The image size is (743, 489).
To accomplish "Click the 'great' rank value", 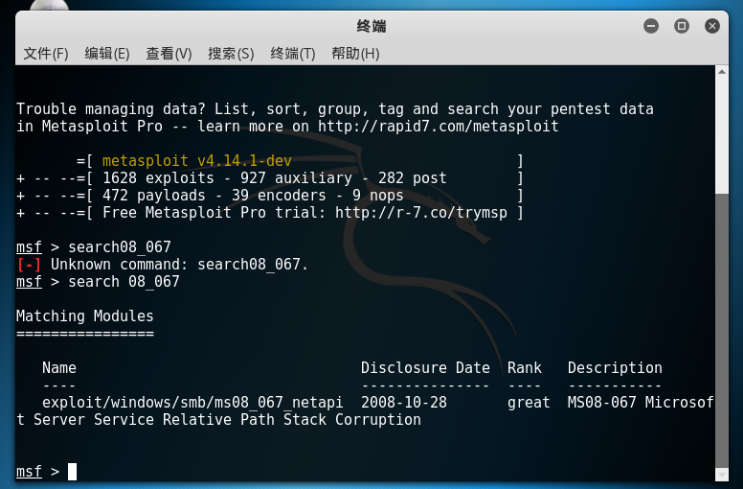I will pos(528,403).
